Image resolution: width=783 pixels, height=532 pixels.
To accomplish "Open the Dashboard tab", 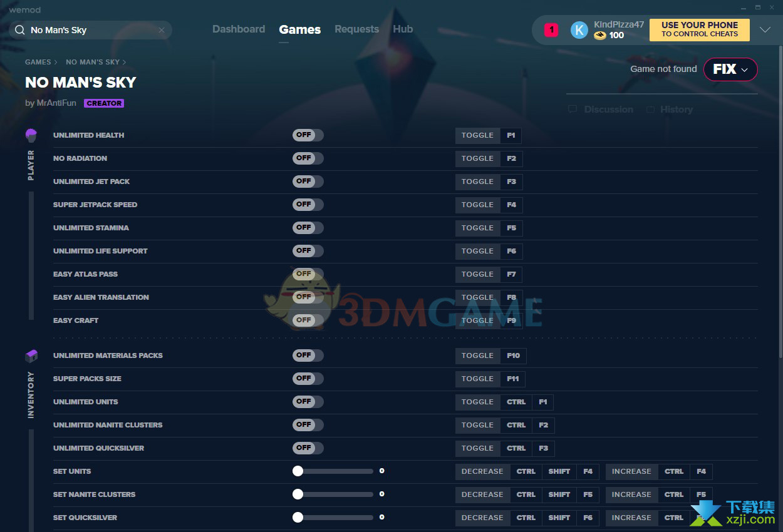I will tap(239, 29).
